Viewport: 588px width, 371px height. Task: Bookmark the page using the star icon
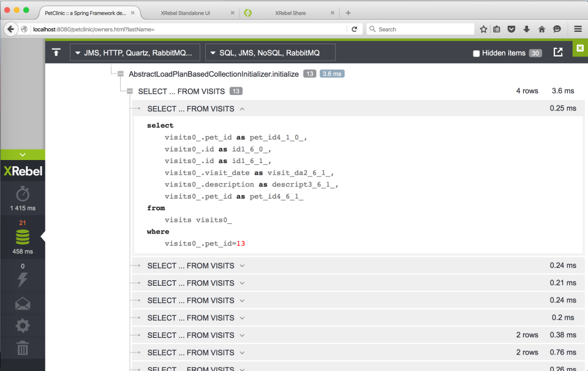click(483, 29)
